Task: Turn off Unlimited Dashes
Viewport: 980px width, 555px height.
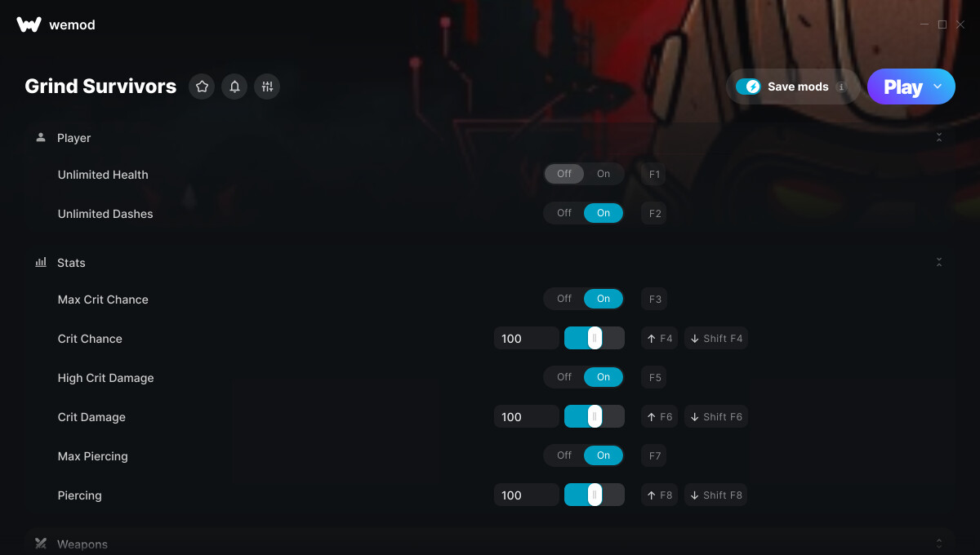Action: [564, 213]
